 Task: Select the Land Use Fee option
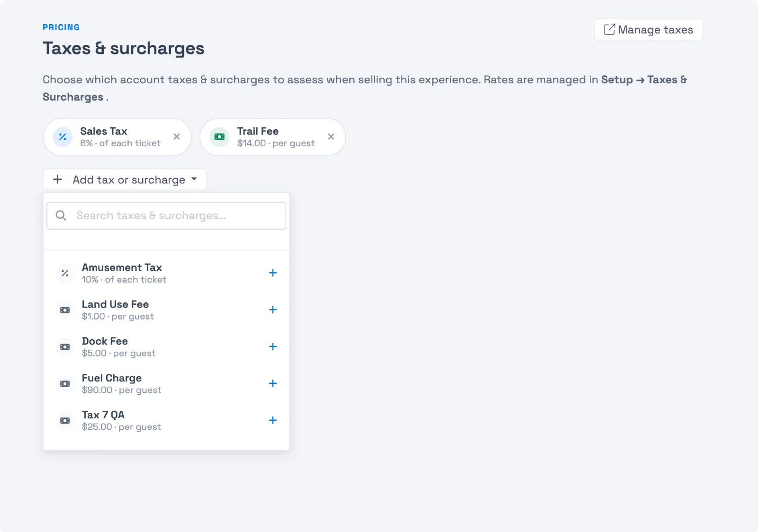tap(166, 310)
